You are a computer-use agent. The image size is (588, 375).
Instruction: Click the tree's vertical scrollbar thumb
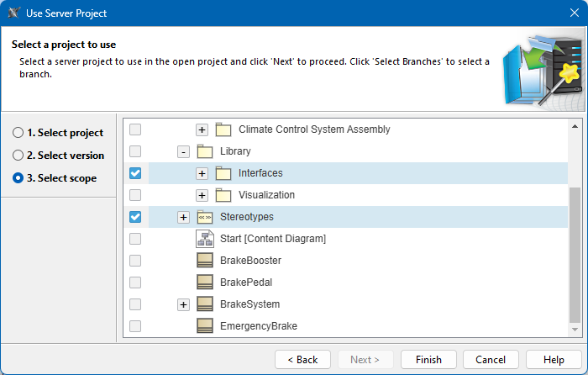pos(575,252)
